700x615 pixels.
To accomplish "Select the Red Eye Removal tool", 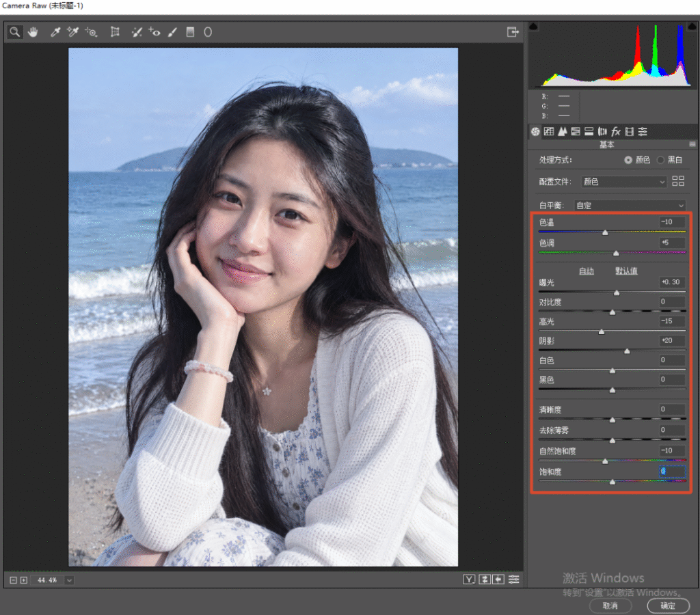I will coord(154,32).
